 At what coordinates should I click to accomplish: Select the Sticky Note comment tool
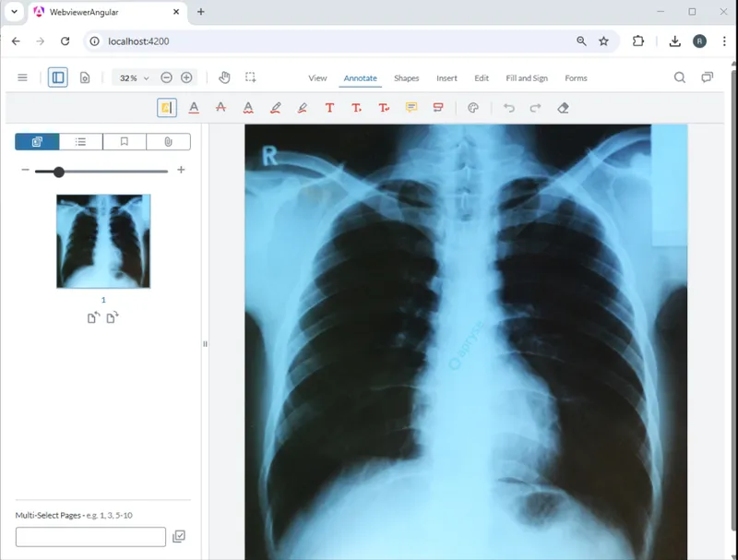tap(411, 108)
